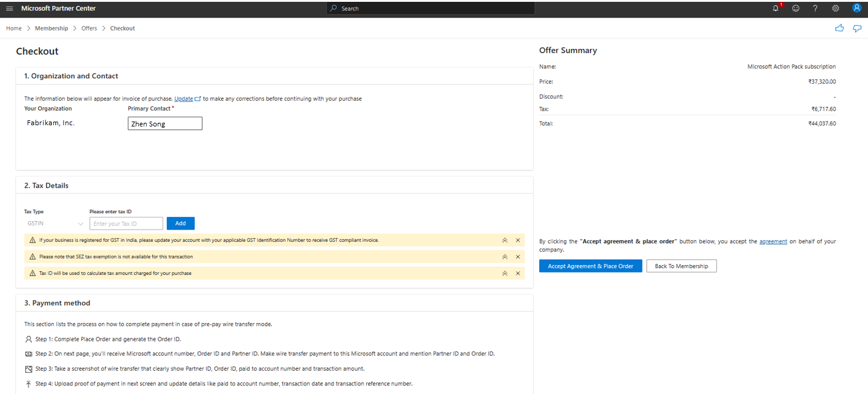
Task: Collapse the Tax ID calculation message
Action: click(x=504, y=273)
